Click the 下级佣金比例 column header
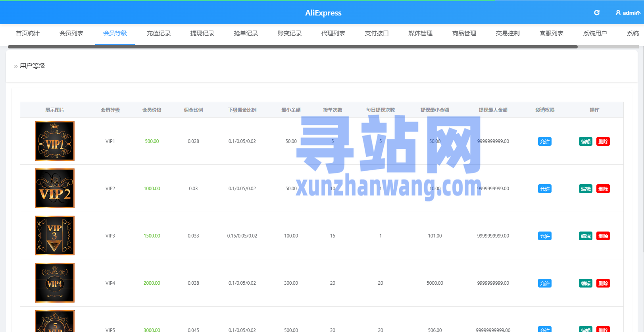This screenshot has height=332, width=644. point(242,110)
